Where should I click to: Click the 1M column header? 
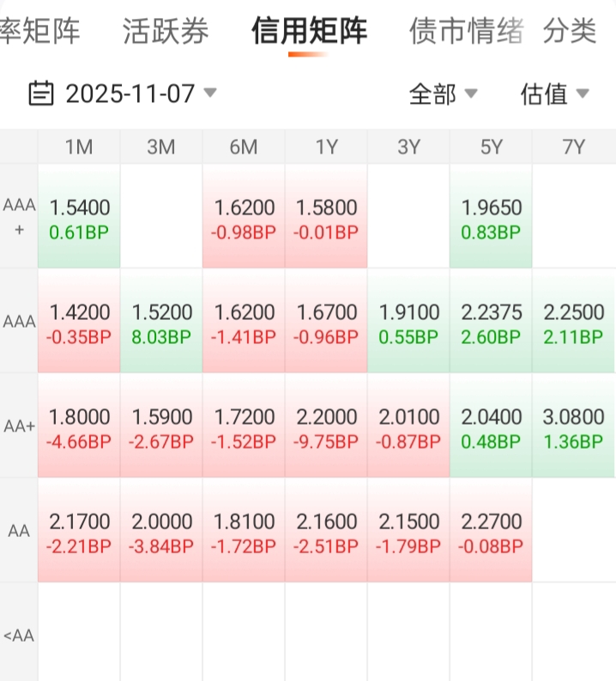[x=79, y=147]
